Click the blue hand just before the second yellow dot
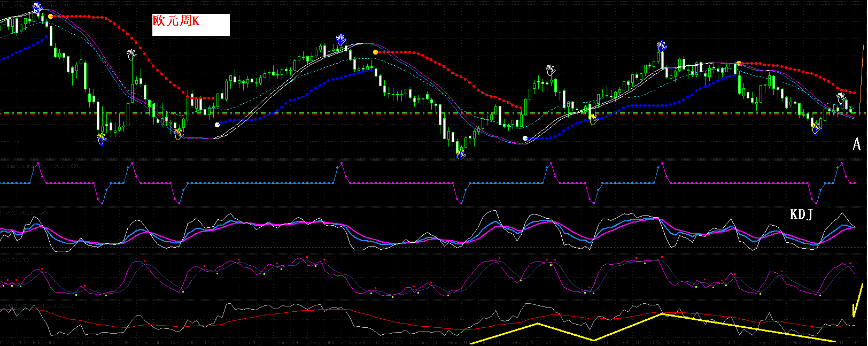 click(x=341, y=40)
